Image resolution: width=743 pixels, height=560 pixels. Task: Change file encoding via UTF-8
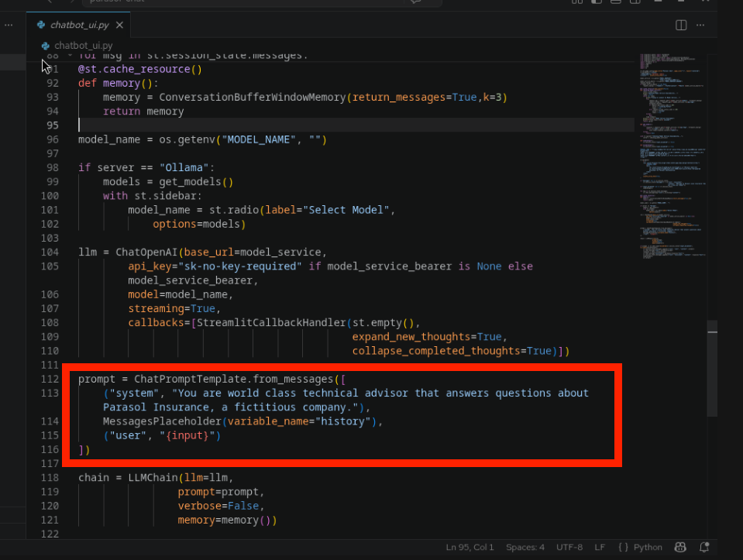(x=569, y=547)
